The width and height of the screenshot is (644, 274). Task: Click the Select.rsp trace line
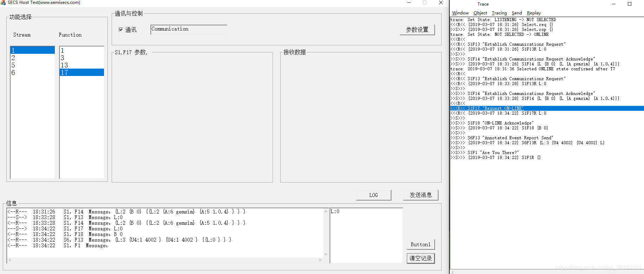[502, 30]
